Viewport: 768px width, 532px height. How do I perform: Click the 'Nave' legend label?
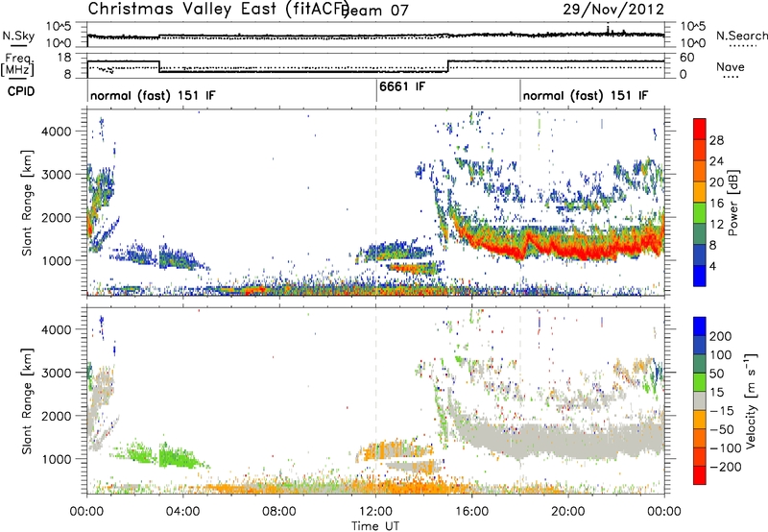point(731,66)
